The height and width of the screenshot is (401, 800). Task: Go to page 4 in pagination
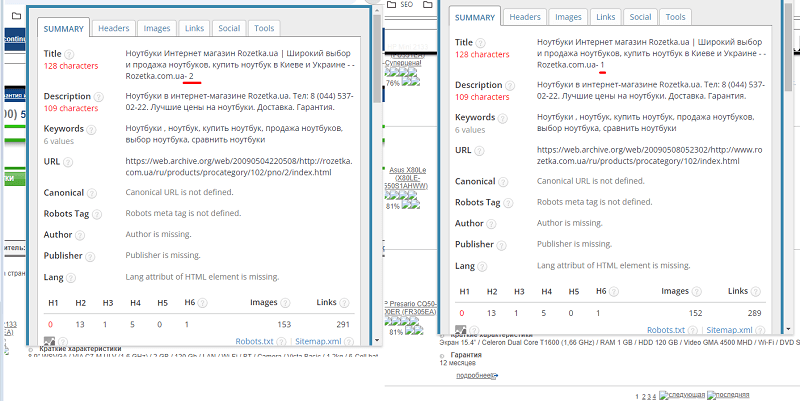[x=653, y=396]
